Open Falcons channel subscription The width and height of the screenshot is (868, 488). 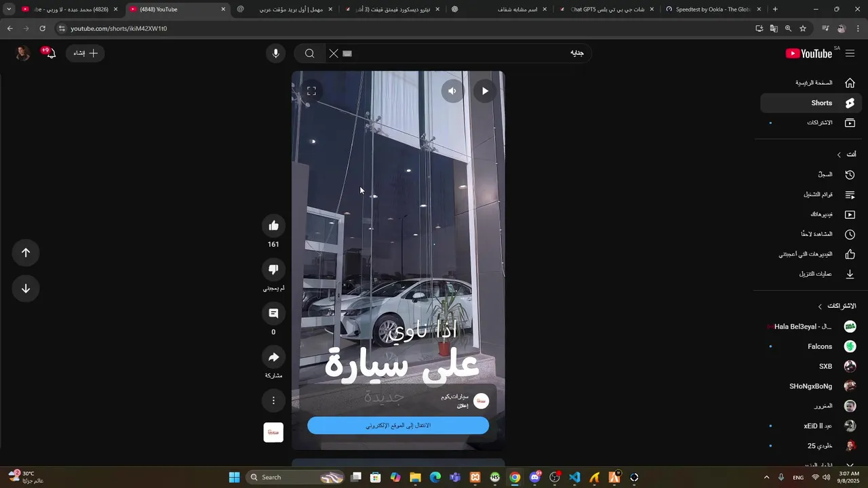[x=812, y=346]
